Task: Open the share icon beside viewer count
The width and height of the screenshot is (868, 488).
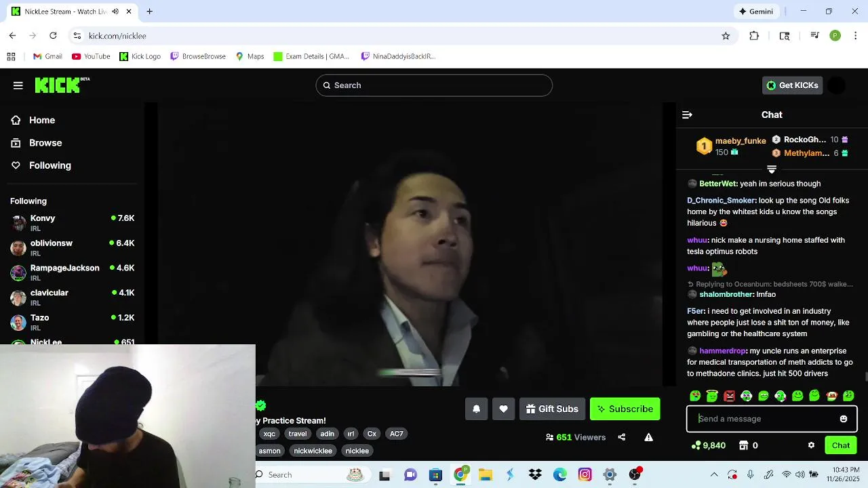Action: [x=621, y=437]
